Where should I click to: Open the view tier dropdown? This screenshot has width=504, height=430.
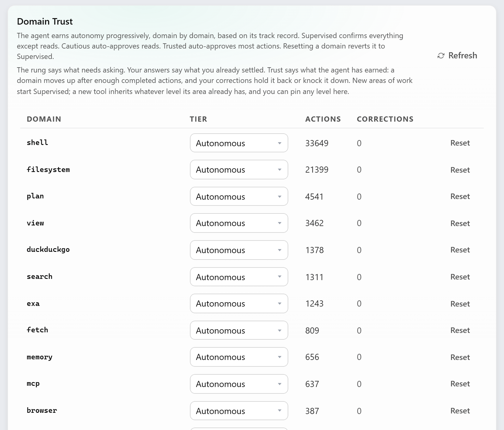(239, 223)
